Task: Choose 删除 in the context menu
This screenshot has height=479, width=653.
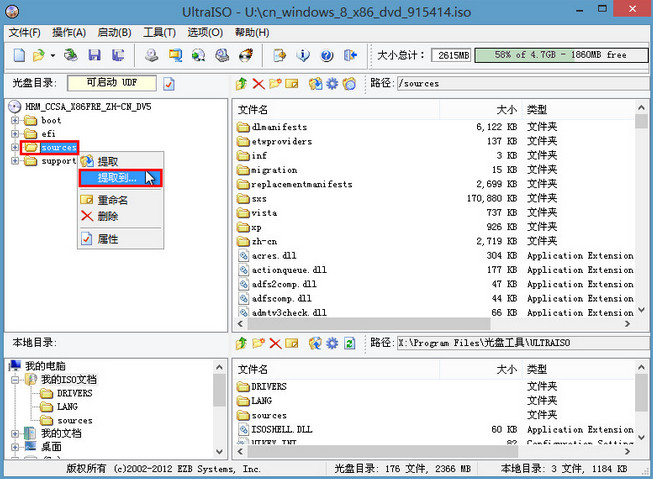Action: pos(121,216)
